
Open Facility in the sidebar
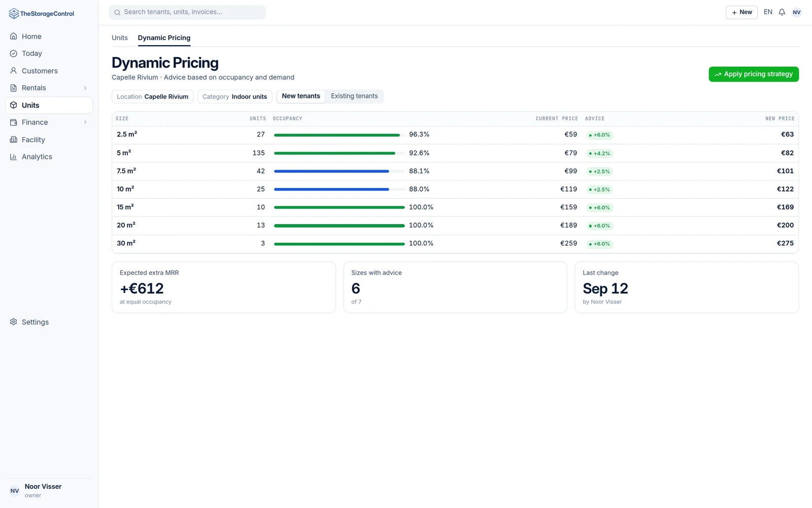point(49,140)
